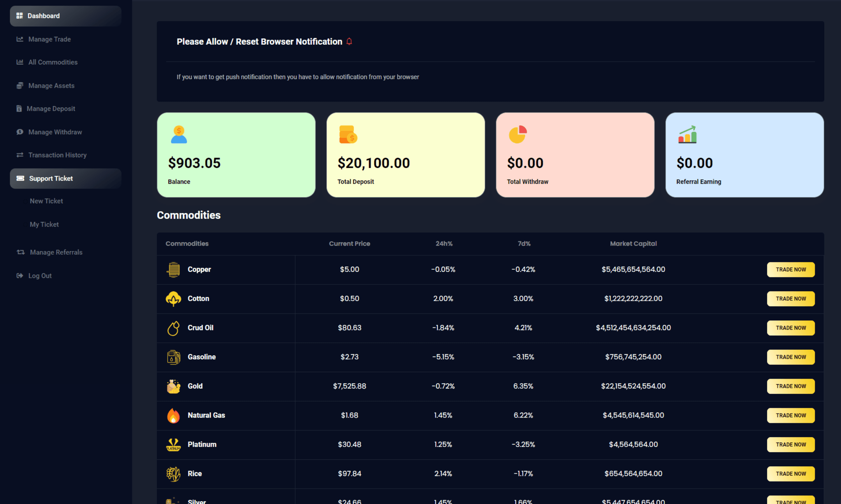Open My Ticket page

tap(44, 224)
